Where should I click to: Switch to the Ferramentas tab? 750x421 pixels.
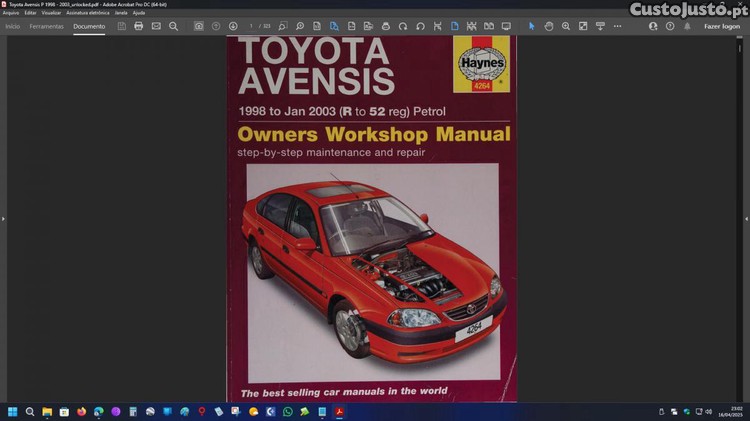tap(47, 26)
